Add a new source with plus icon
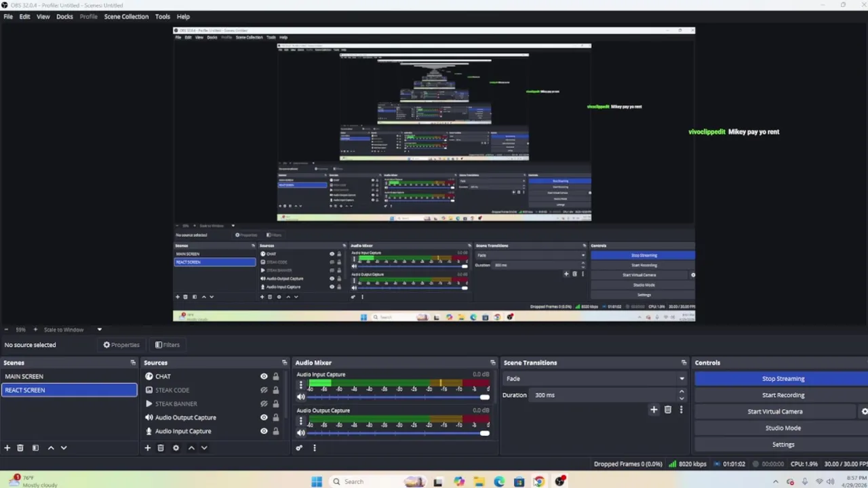This screenshot has width=868, height=488. 147,447
